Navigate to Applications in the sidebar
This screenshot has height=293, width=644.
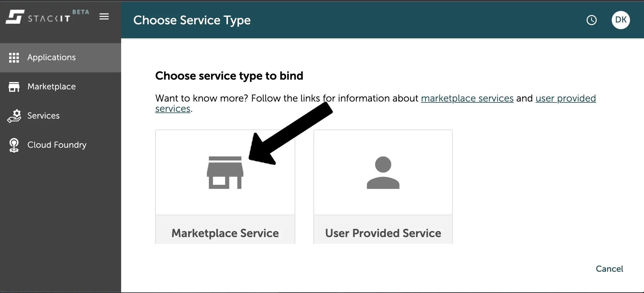click(x=51, y=57)
